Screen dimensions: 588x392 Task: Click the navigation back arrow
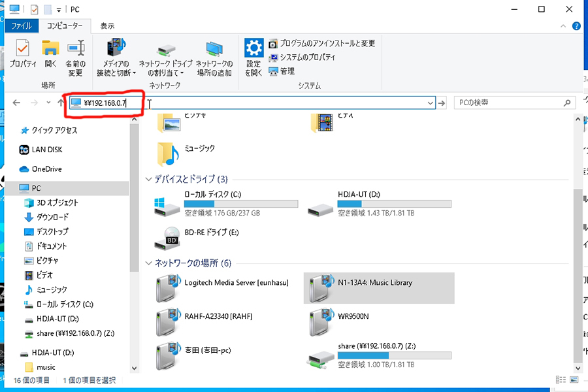pyautogui.click(x=16, y=103)
